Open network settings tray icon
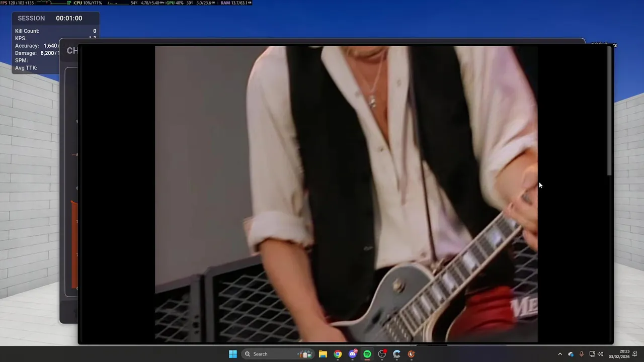The image size is (644, 362). pyautogui.click(x=592, y=354)
